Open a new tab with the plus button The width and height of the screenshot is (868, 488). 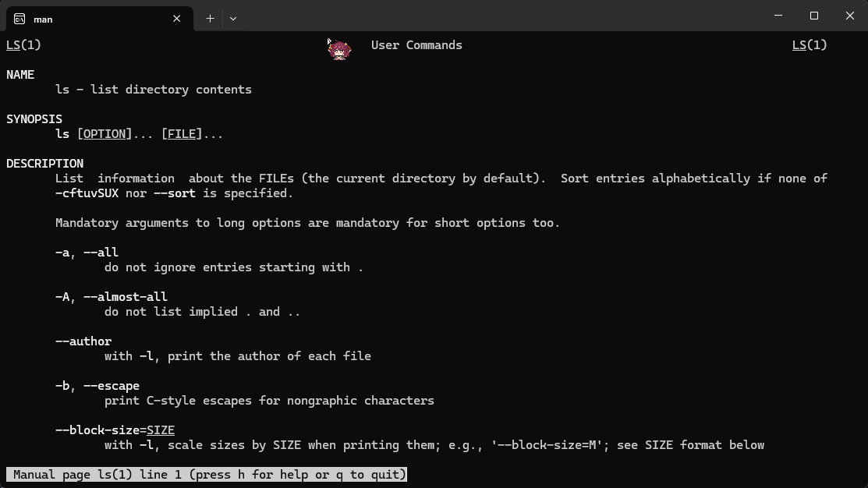(x=210, y=19)
